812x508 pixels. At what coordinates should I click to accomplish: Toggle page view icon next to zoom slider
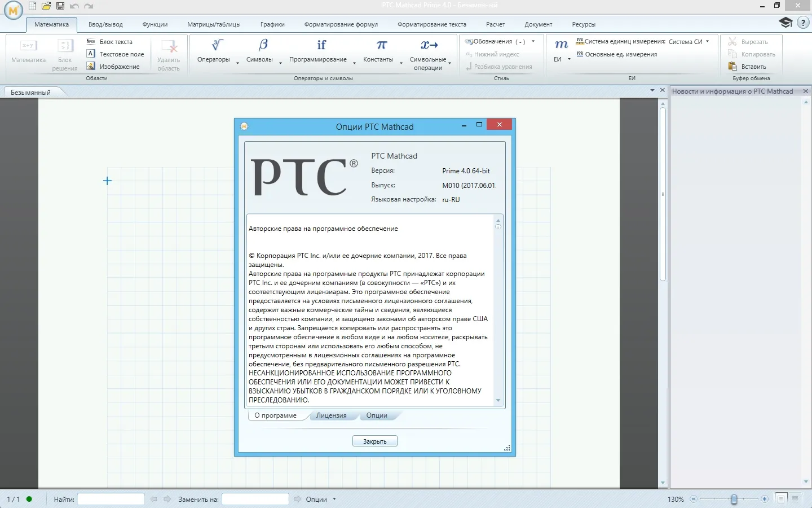pos(780,499)
